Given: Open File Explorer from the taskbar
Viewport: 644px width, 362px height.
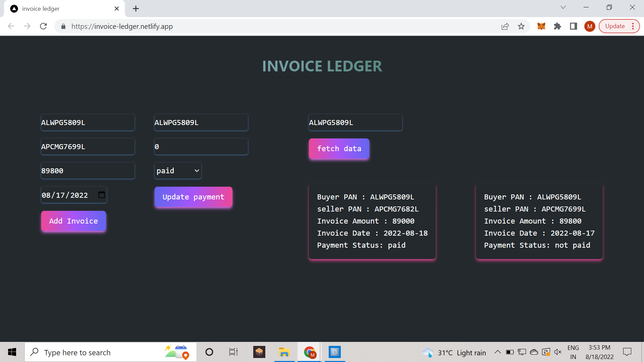Looking at the screenshot, I should pos(284,352).
